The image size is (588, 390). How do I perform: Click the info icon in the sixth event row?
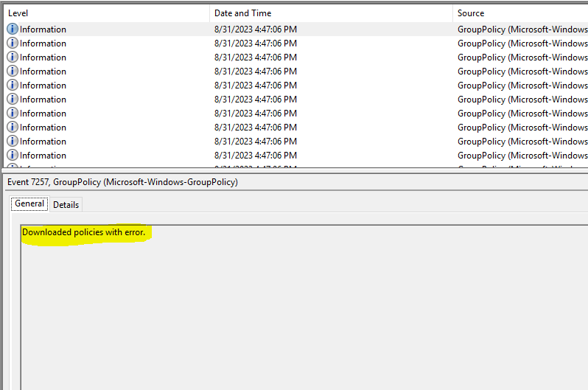click(x=13, y=100)
